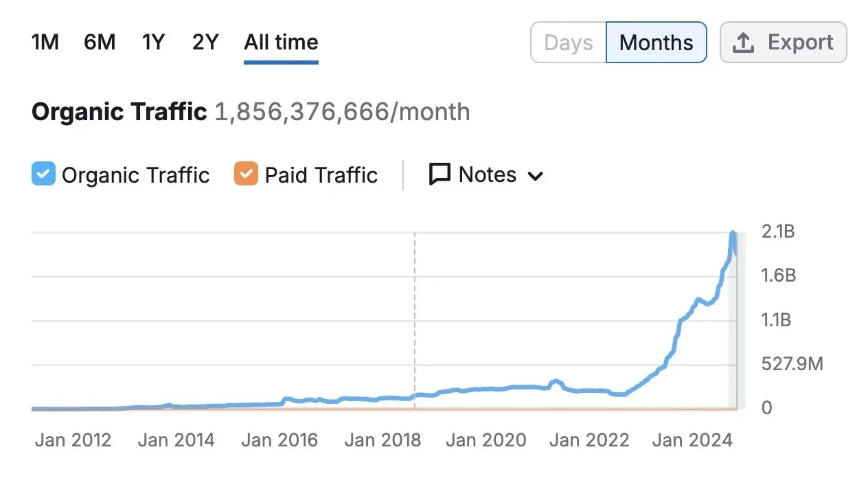The width and height of the screenshot is (868, 489).
Task: Select the 1M time range
Action: [x=44, y=42]
